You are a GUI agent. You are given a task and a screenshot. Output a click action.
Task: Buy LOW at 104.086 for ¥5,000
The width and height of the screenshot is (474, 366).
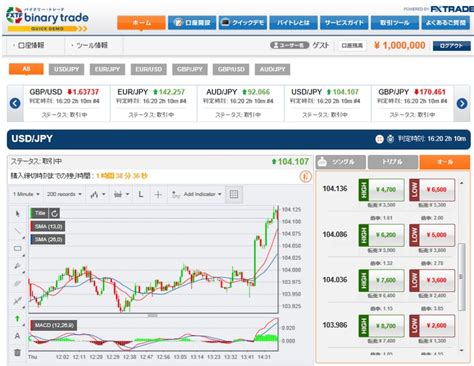pyautogui.click(x=432, y=235)
